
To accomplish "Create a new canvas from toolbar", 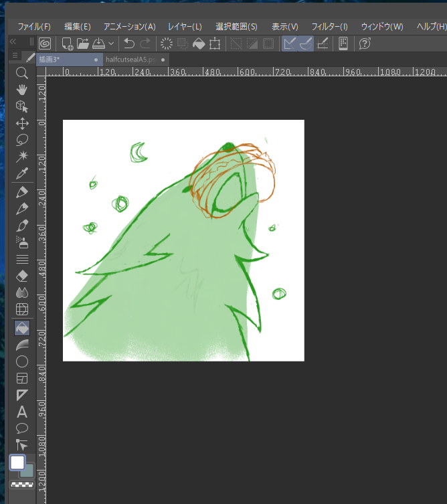I will click(x=67, y=44).
